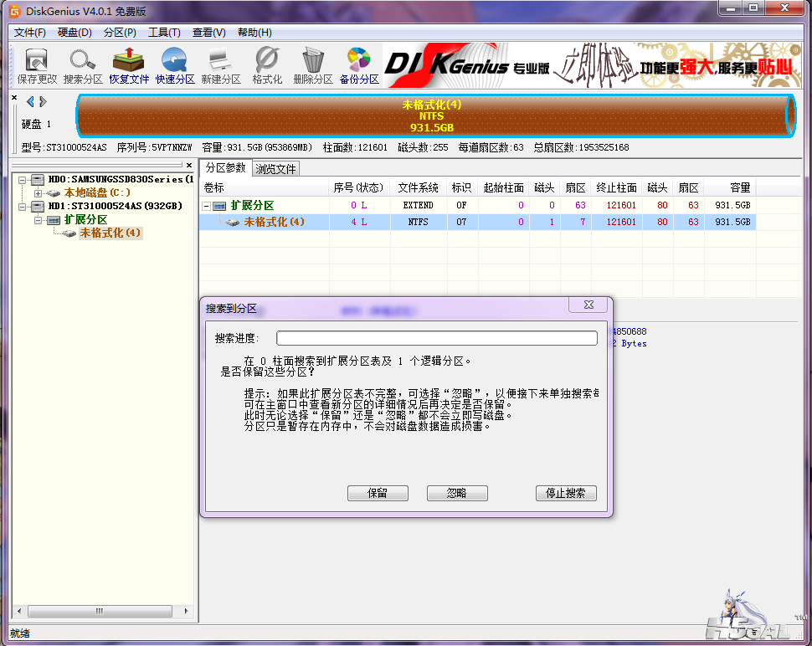Click the 搜索分区 search partition icon

click(x=83, y=66)
